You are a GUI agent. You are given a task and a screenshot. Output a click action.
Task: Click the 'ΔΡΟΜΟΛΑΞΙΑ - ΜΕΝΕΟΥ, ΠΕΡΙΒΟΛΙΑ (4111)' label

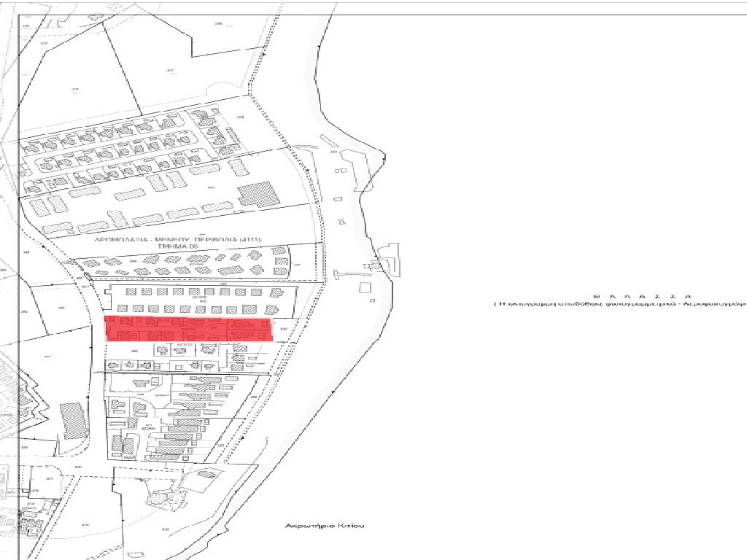pos(178,240)
